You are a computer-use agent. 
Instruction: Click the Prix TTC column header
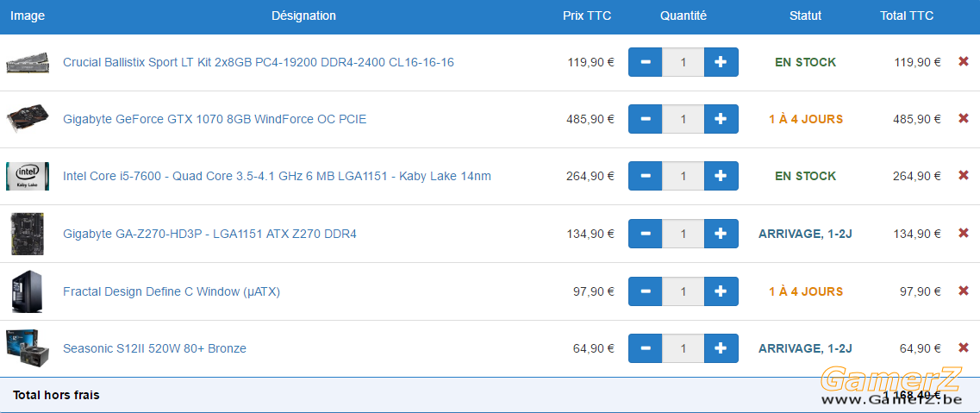pos(587,16)
